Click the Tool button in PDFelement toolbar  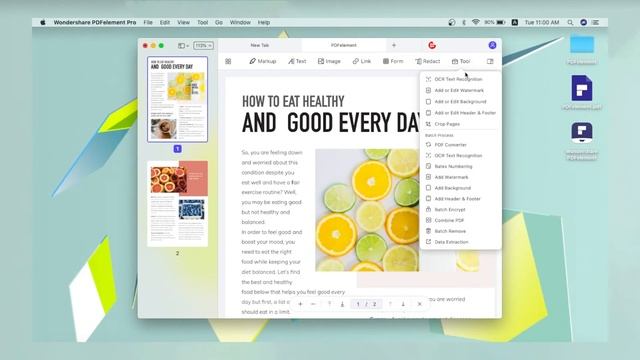[x=461, y=61]
